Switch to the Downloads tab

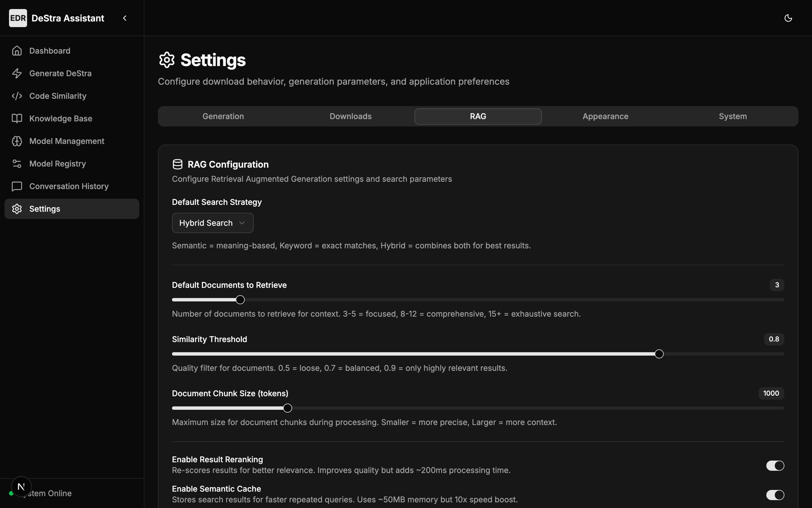(x=351, y=116)
